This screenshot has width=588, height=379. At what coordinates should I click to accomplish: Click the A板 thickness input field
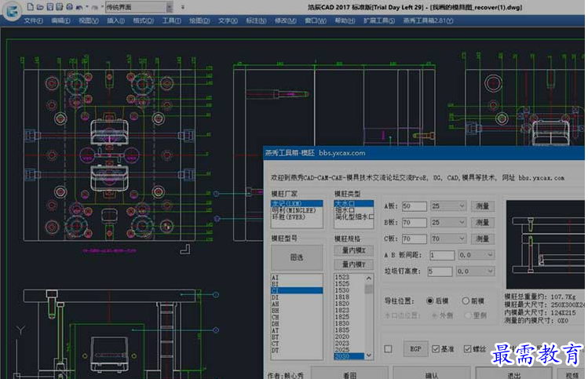click(415, 206)
